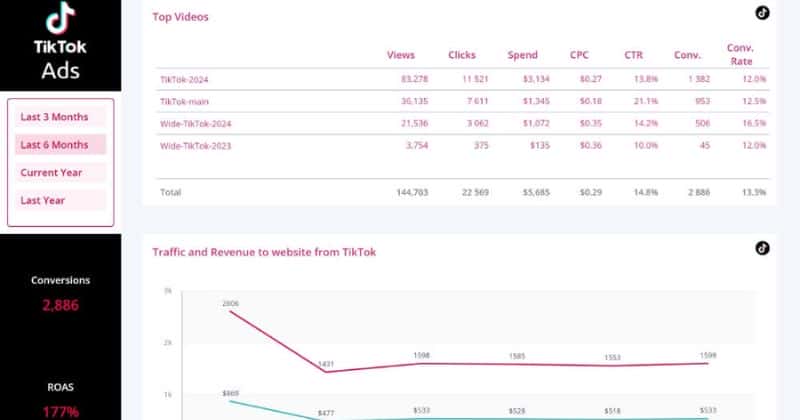This screenshot has width=800, height=420.
Task: Click the 2606 data point on chart
Action: click(x=232, y=311)
